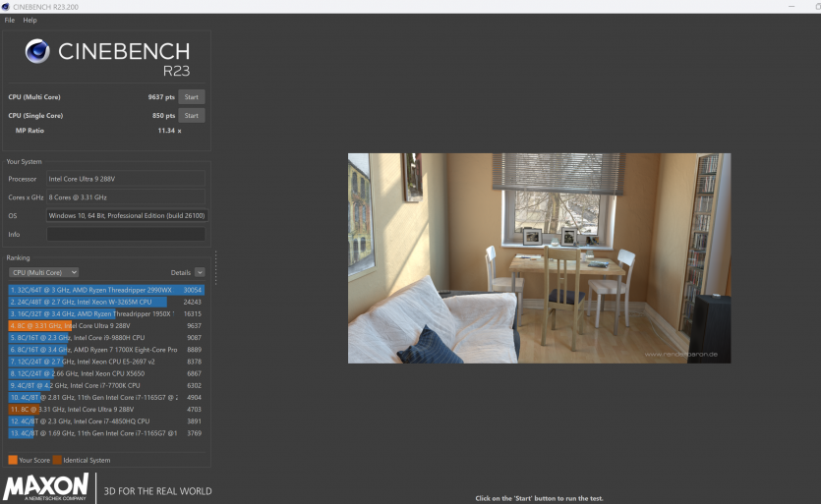Open the CPU (Multi Core) ranking dropdown

pyautogui.click(x=43, y=272)
